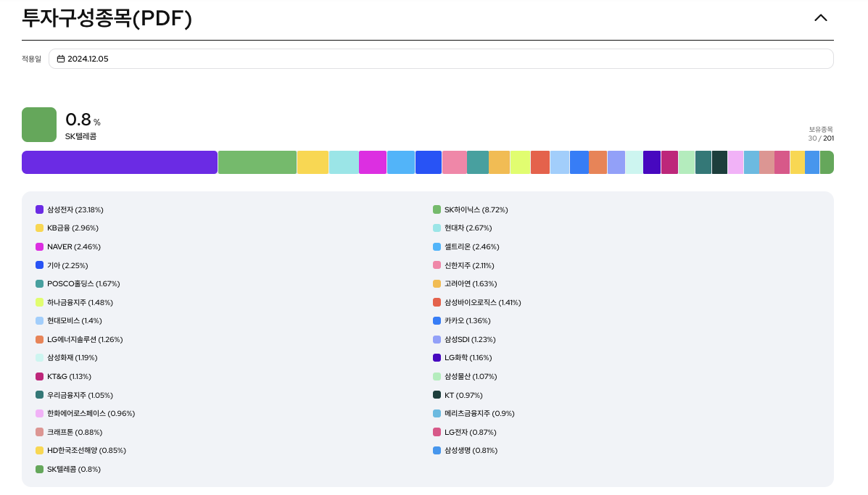Click the LG에너지솔루션 (1.26%) legend text
The width and height of the screenshot is (868, 495).
pos(85,340)
